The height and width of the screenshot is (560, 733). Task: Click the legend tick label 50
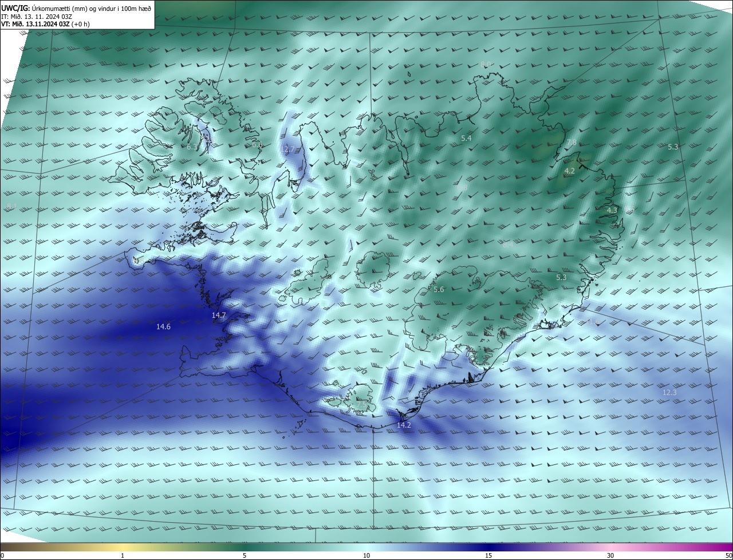(728, 555)
